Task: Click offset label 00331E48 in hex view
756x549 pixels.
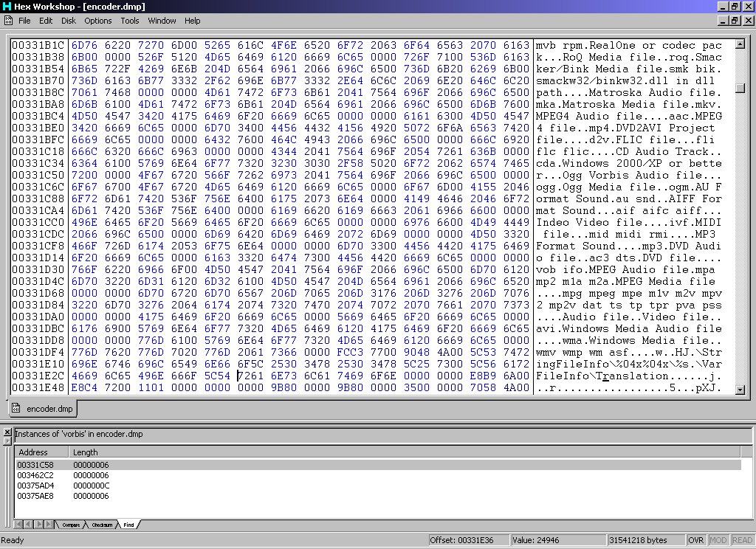Action: (x=38, y=387)
